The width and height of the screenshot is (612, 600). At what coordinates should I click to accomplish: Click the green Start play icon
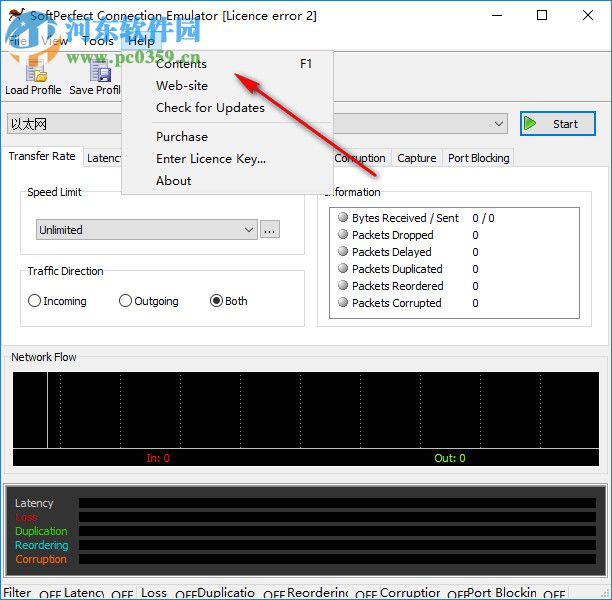pyautogui.click(x=530, y=123)
